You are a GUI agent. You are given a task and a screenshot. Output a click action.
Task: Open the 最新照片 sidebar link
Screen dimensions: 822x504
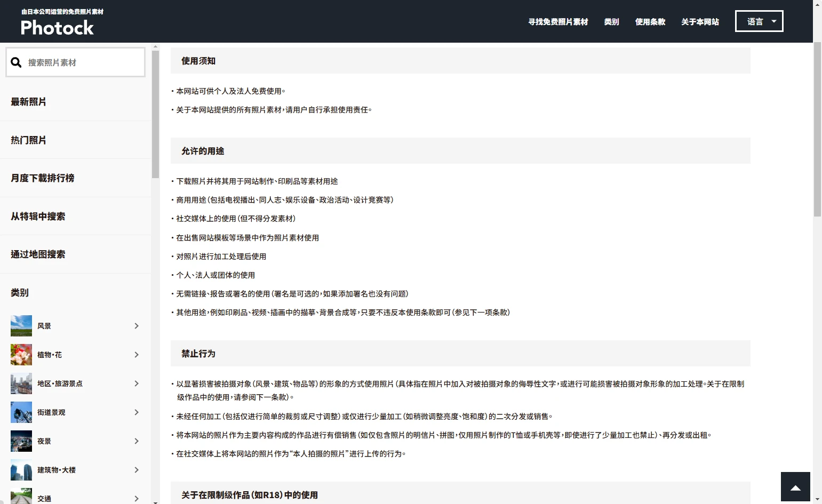[29, 102]
